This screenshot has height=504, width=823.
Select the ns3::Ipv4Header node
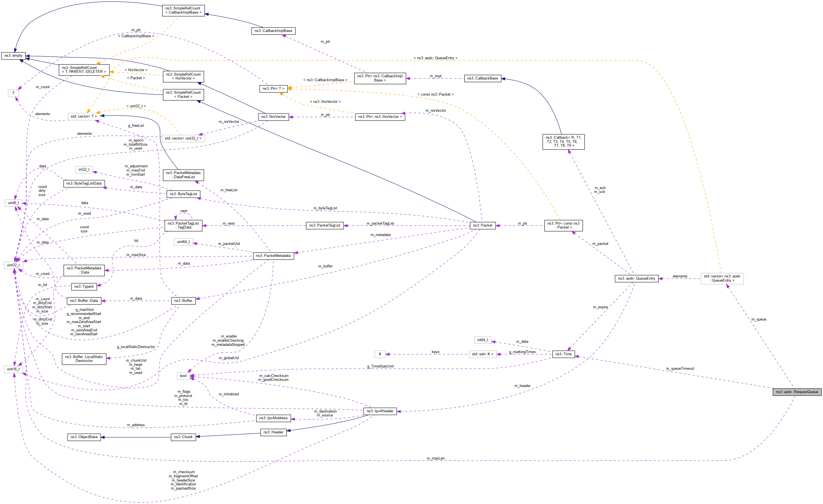tap(380, 411)
